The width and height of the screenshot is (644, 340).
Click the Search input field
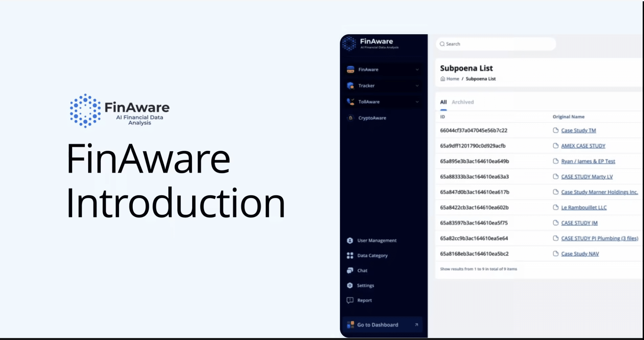click(x=496, y=44)
